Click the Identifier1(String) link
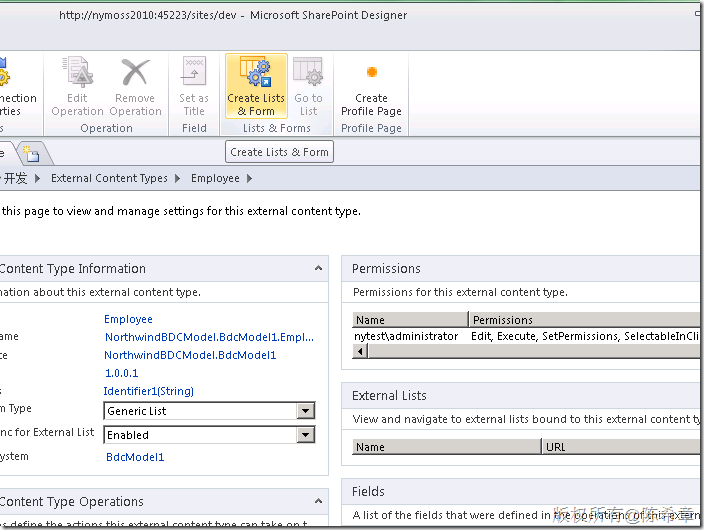The image size is (704, 530). [x=149, y=391]
